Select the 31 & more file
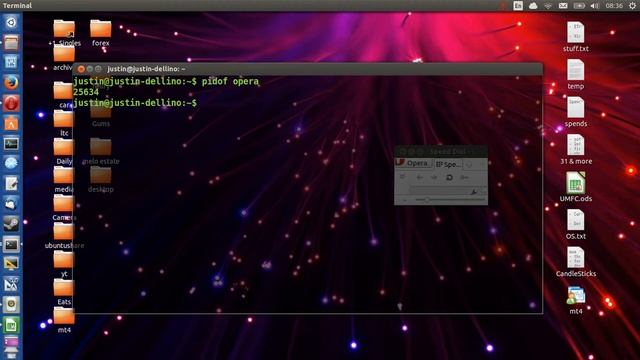 [x=576, y=149]
